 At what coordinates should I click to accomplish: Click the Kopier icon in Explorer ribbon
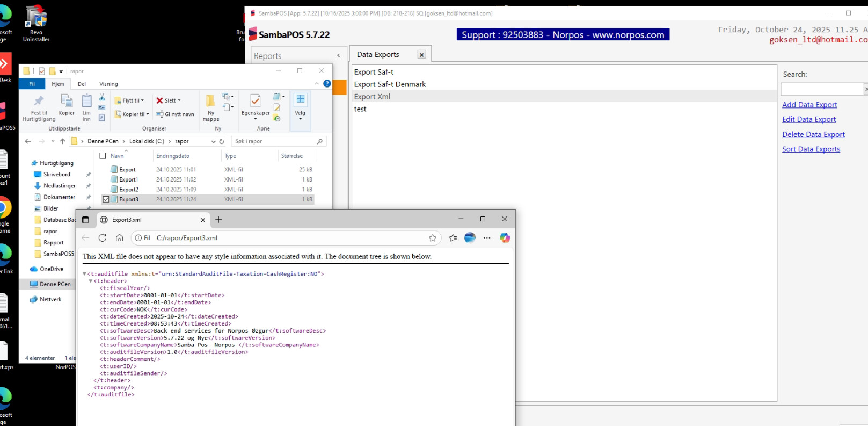click(67, 104)
